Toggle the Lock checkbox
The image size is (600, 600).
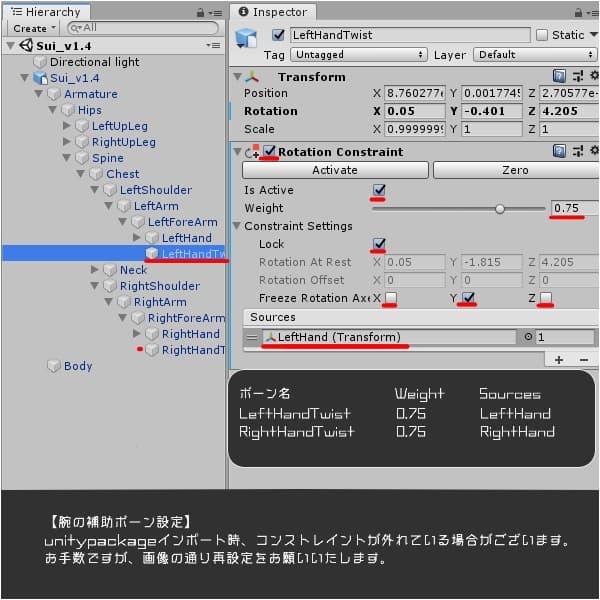[x=379, y=243]
